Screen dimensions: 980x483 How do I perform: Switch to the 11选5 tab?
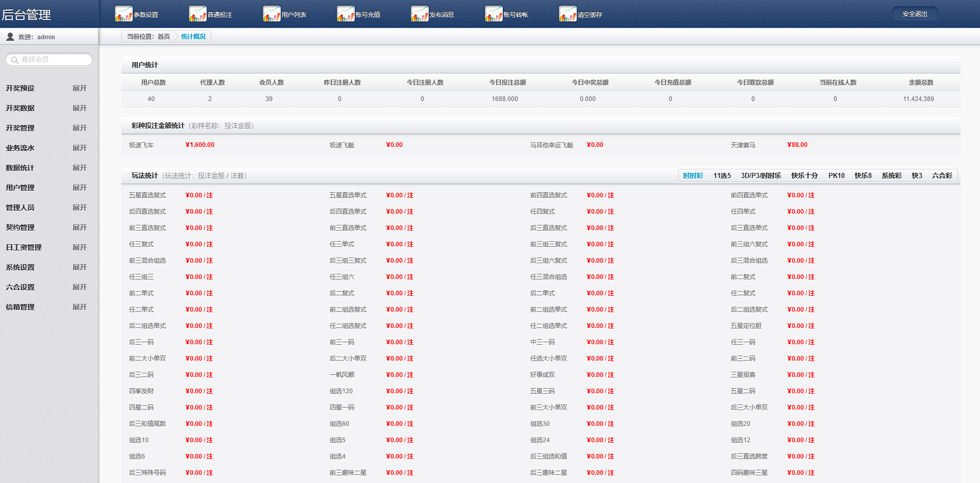[722, 175]
